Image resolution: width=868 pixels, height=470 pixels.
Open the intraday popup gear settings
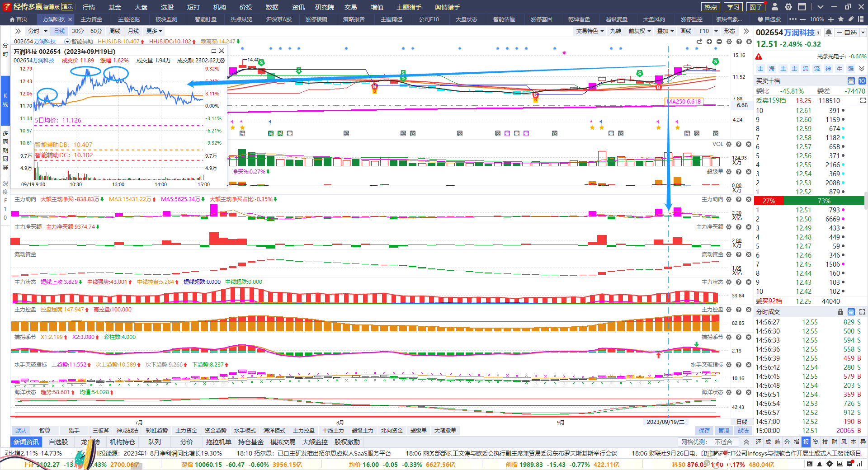coord(222,60)
